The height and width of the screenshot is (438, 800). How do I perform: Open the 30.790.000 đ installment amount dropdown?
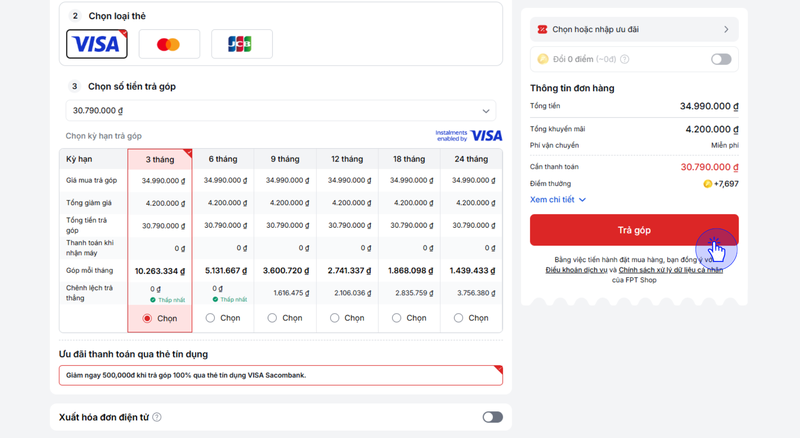[281, 110]
